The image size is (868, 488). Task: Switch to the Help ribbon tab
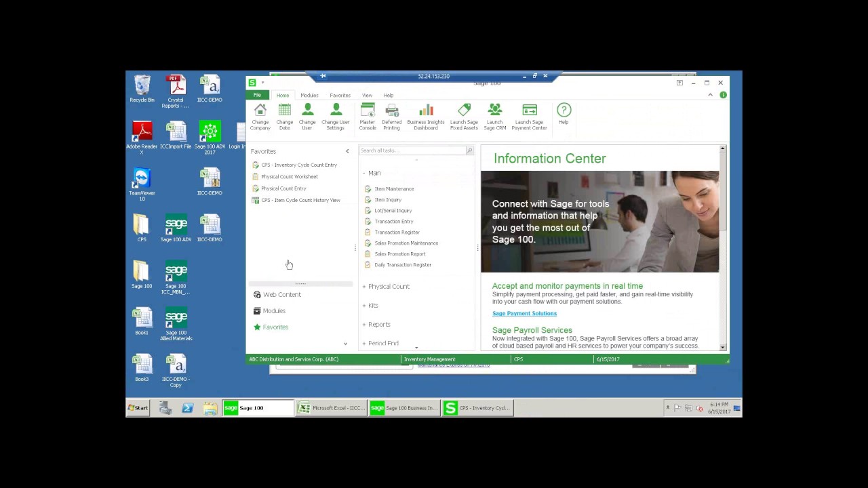pyautogui.click(x=389, y=95)
